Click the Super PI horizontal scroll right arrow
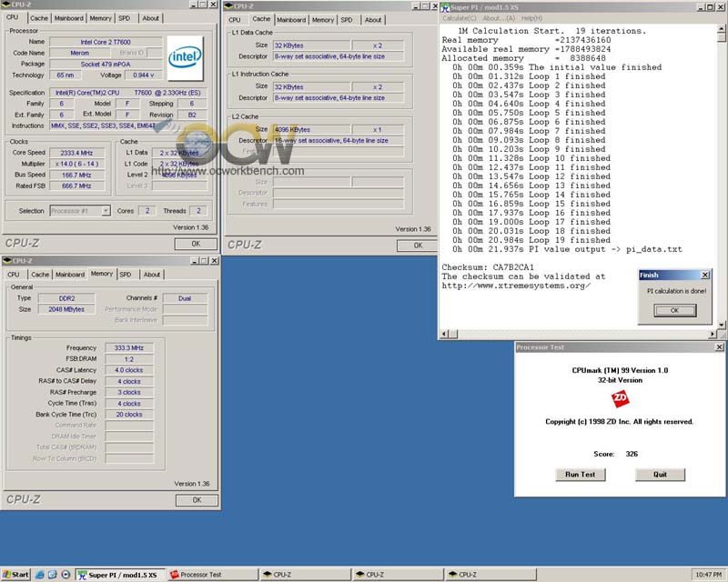Image resolution: width=728 pixels, height=582 pixels. (x=713, y=334)
